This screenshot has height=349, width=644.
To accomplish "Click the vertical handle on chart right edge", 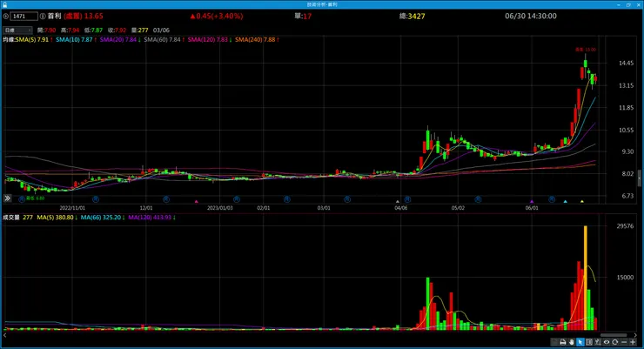I will pos(639,178).
